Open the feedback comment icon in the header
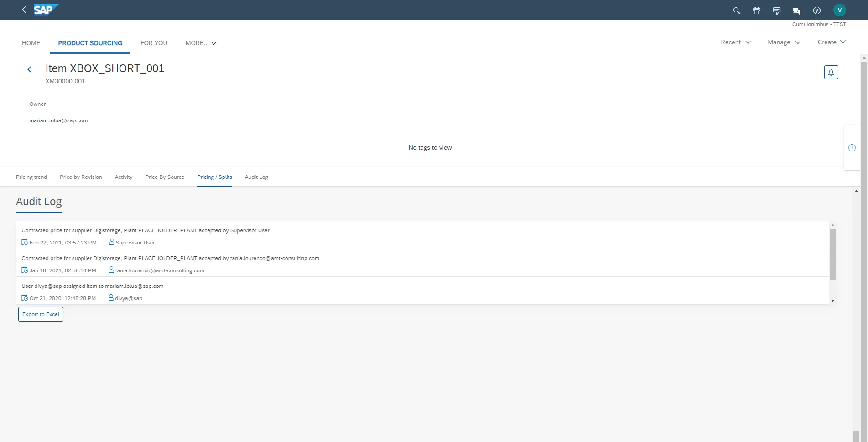The height and width of the screenshot is (442, 868). point(777,10)
